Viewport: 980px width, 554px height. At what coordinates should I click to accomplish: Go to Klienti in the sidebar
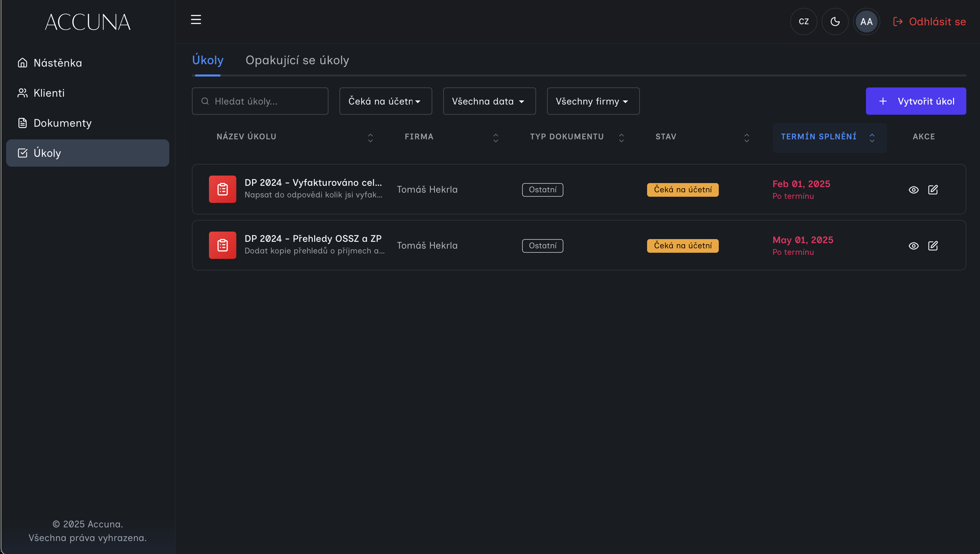[49, 93]
